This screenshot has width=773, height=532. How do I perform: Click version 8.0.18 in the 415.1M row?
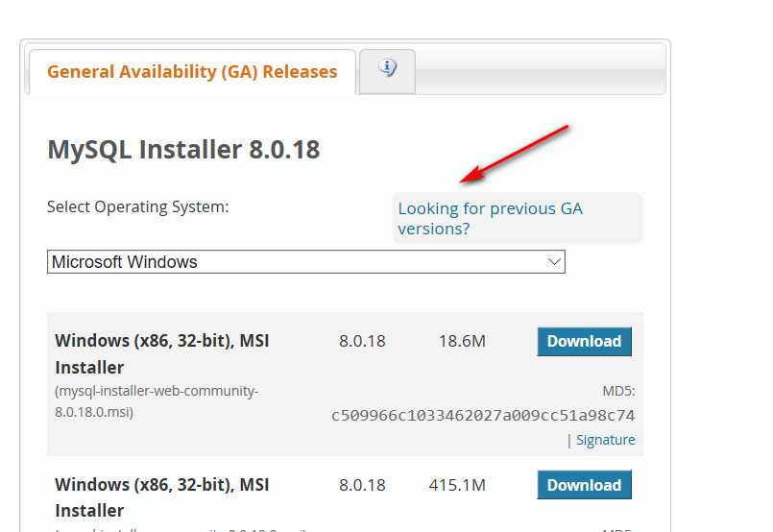pyautogui.click(x=362, y=485)
